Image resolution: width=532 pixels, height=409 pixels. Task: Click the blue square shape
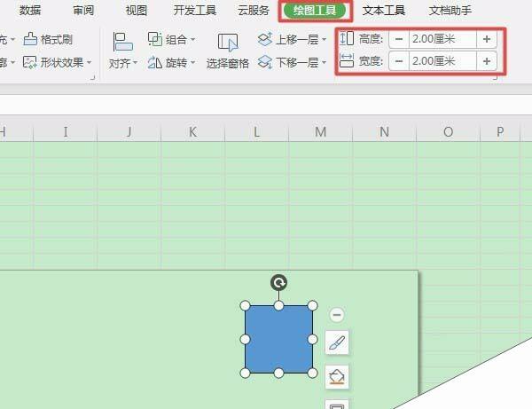pyautogui.click(x=278, y=340)
